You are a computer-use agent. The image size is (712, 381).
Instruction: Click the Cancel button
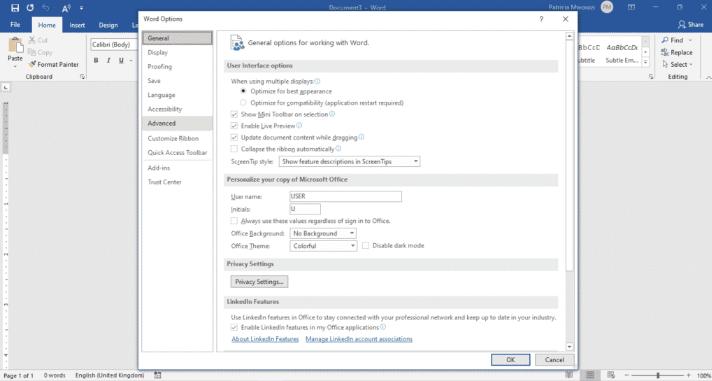pyautogui.click(x=554, y=360)
